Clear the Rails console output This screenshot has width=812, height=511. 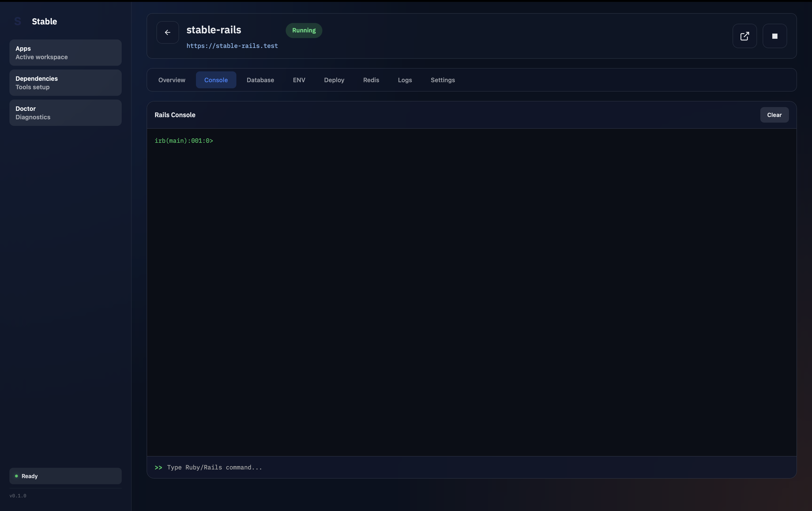774,115
